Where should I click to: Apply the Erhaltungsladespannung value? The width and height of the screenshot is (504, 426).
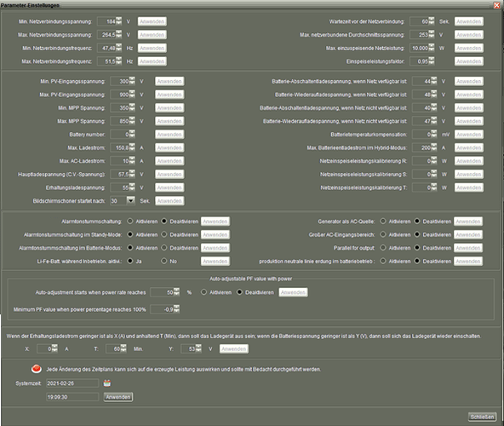(169, 187)
